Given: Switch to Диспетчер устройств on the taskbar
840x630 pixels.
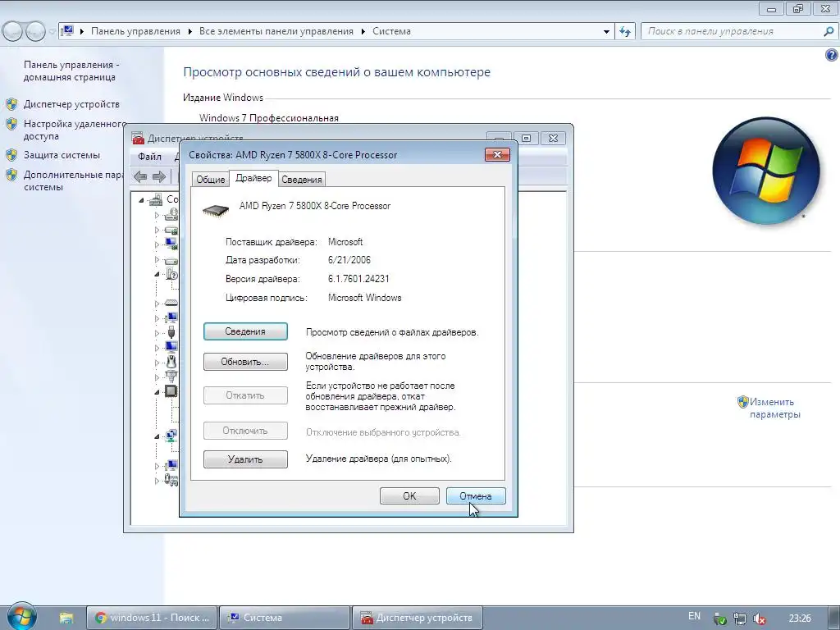Looking at the screenshot, I should [418, 618].
